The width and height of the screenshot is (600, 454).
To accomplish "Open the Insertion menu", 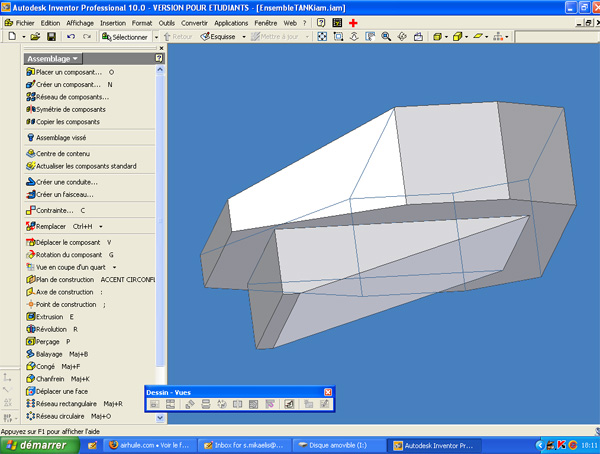I will (113, 21).
